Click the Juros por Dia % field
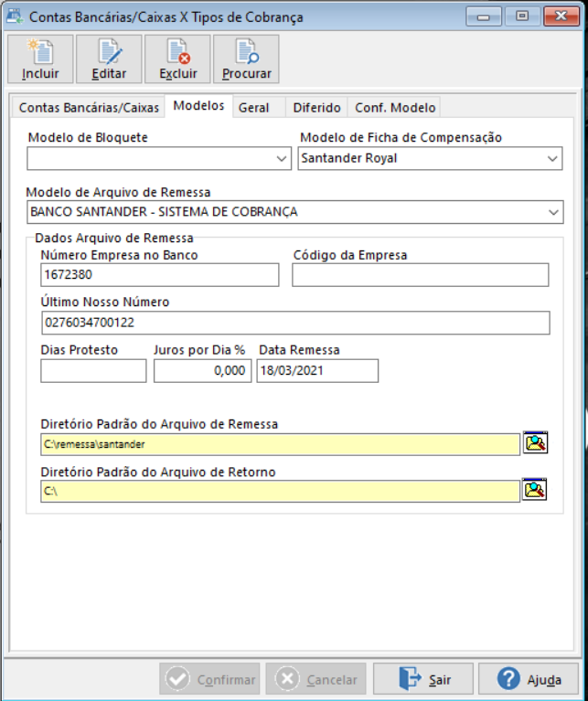The height and width of the screenshot is (701, 588). click(x=203, y=371)
